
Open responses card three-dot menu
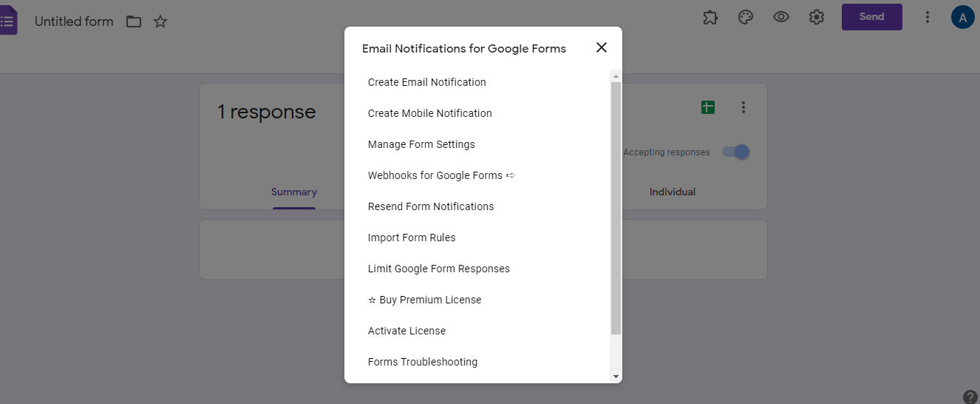point(743,107)
